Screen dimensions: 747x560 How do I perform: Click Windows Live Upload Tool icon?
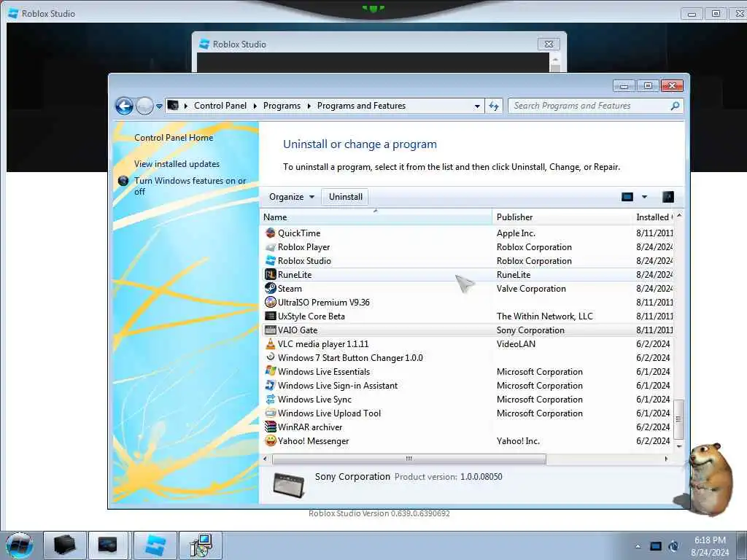coord(271,413)
